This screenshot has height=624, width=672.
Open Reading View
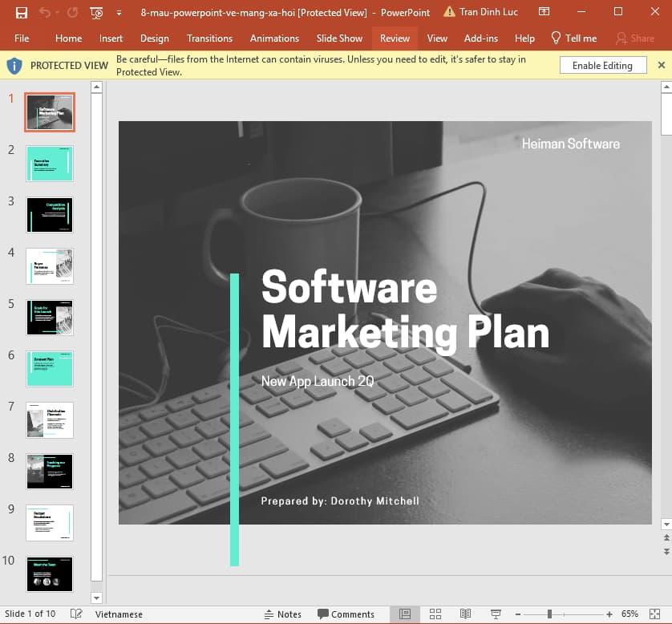pyautogui.click(x=466, y=614)
